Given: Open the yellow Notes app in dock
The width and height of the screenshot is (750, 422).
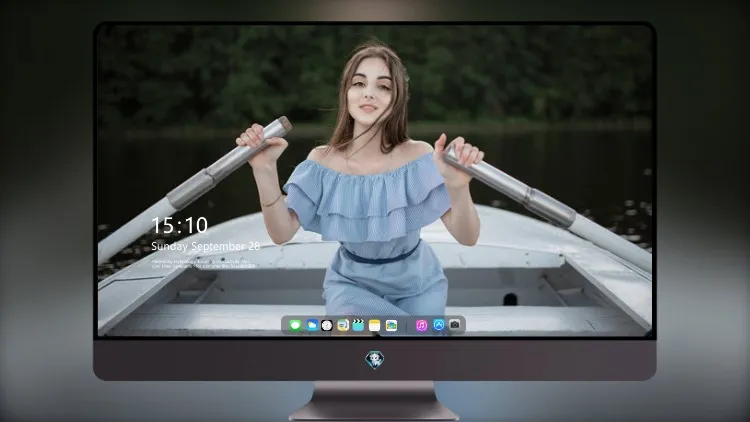Looking at the screenshot, I should (375, 325).
